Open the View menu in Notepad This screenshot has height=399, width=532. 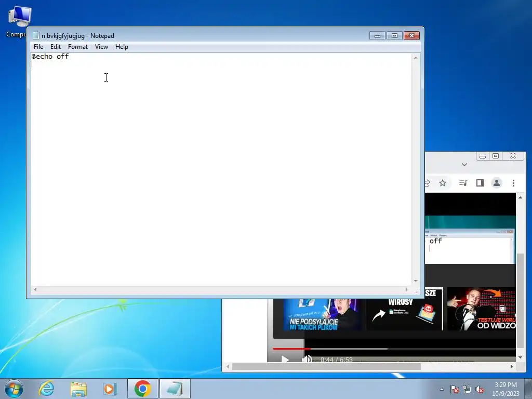coord(101,47)
